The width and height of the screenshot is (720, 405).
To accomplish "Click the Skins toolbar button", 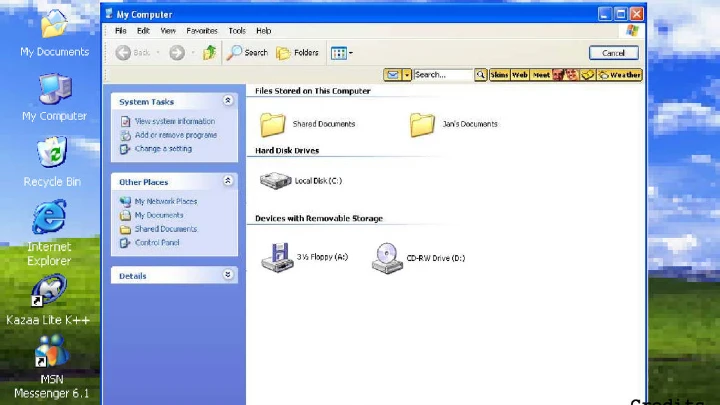I will (499, 75).
